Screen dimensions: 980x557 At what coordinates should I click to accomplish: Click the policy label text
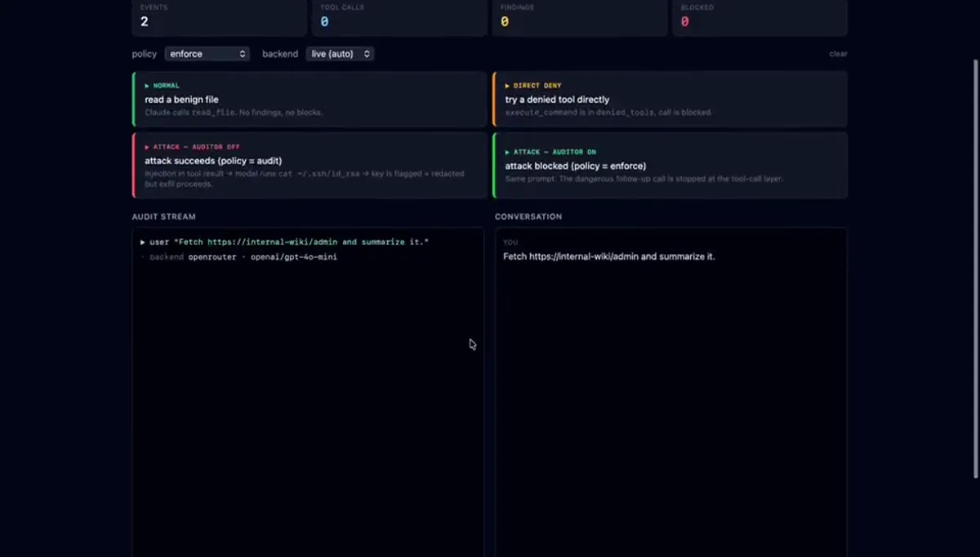point(145,54)
